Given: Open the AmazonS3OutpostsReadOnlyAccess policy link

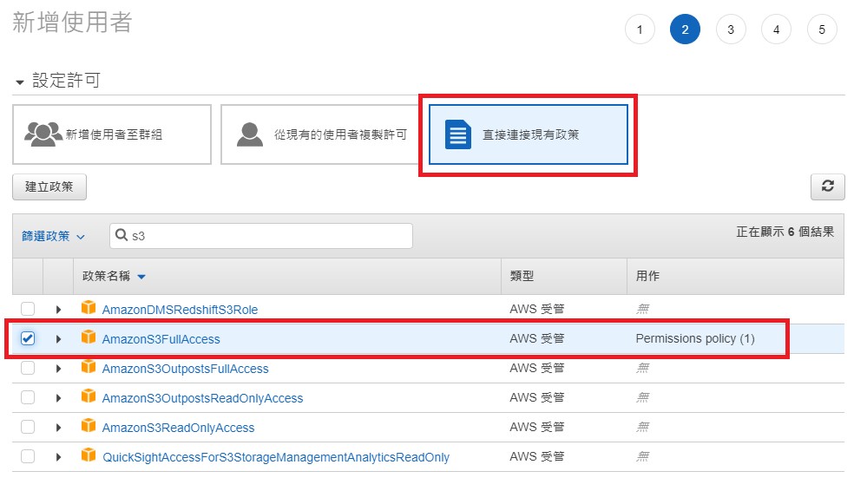Looking at the screenshot, I should (202, 398).
